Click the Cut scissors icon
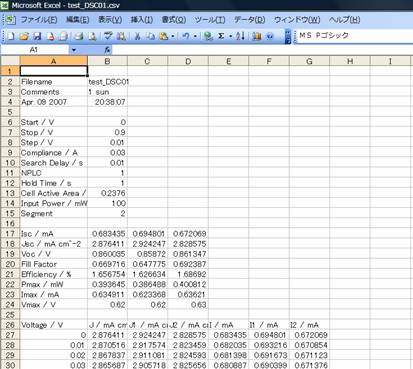Viewport: 413px width, 369px height. point(137,36)
